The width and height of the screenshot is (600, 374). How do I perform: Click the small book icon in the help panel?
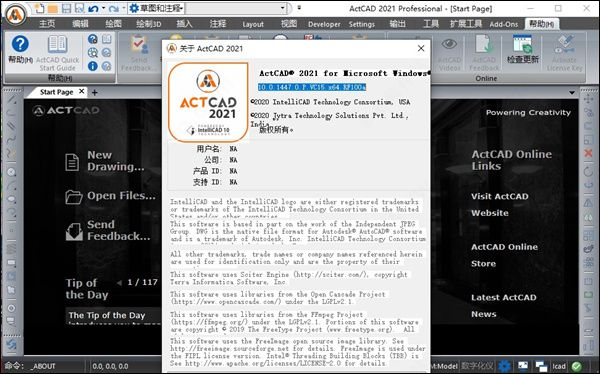(106, 39)
